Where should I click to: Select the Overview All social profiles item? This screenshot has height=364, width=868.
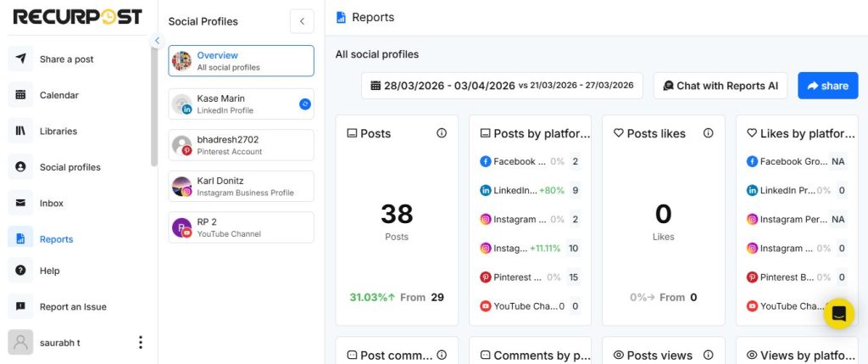click(x=242, y=61)
